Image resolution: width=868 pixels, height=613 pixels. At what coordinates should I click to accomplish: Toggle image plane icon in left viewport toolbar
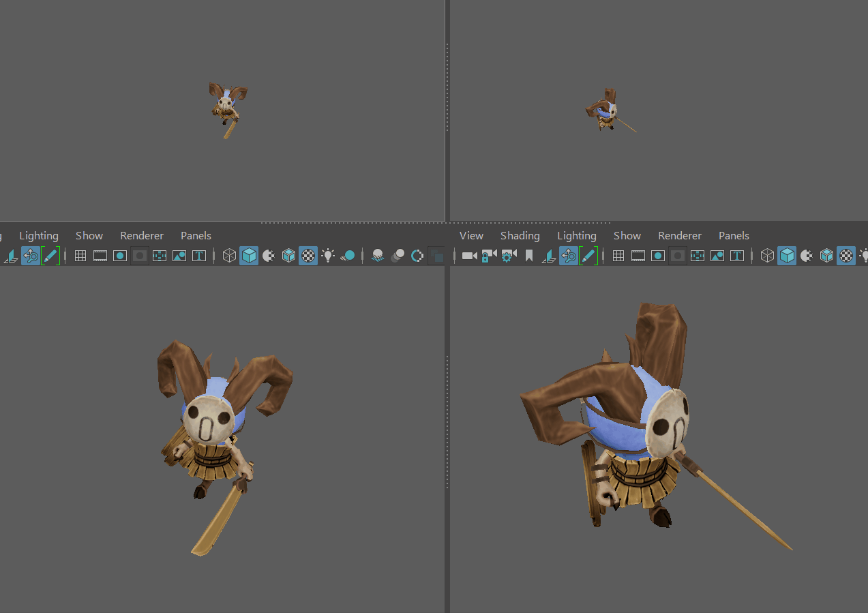point(11,256)
